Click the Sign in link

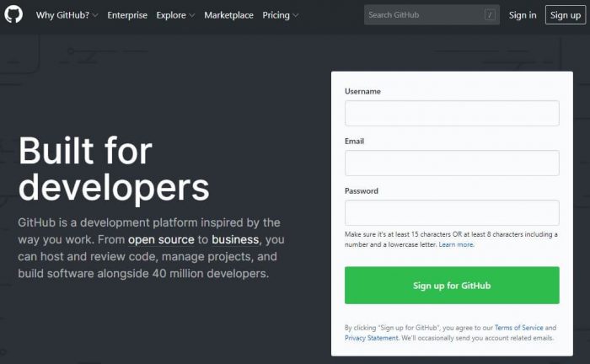tap(523, 15)
